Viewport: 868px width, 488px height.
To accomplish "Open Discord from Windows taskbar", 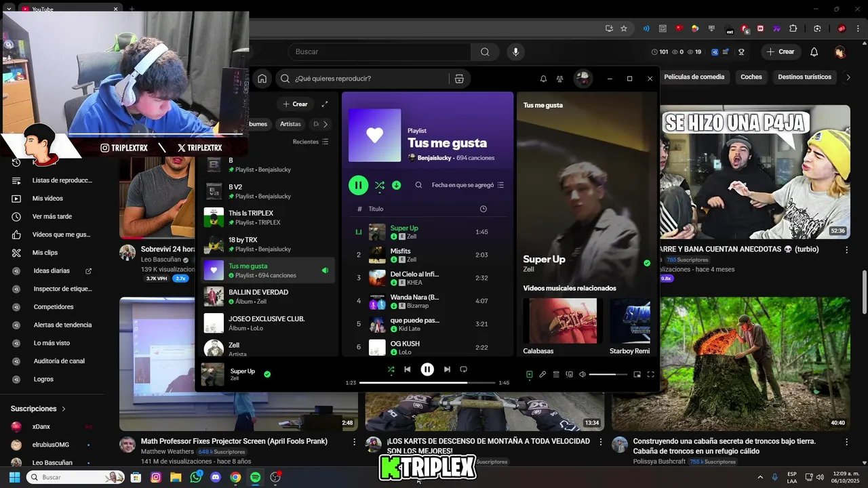I will 216,477.
